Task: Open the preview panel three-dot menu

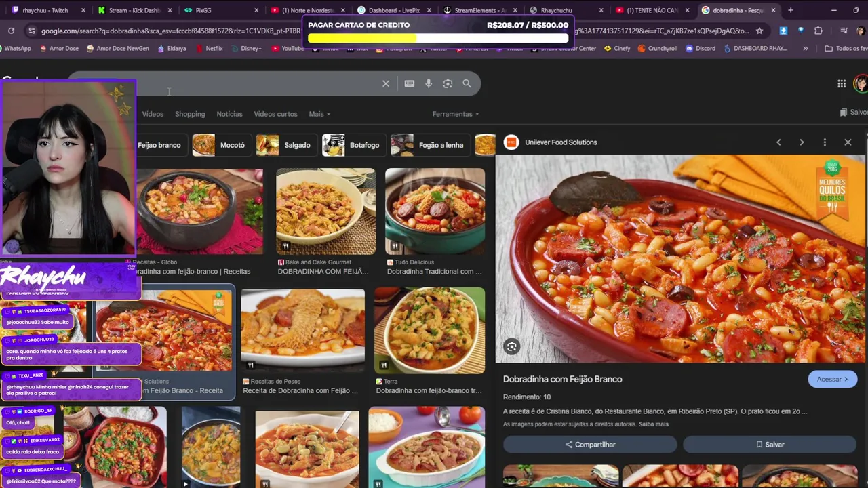Action: click(x=825, y=142)
